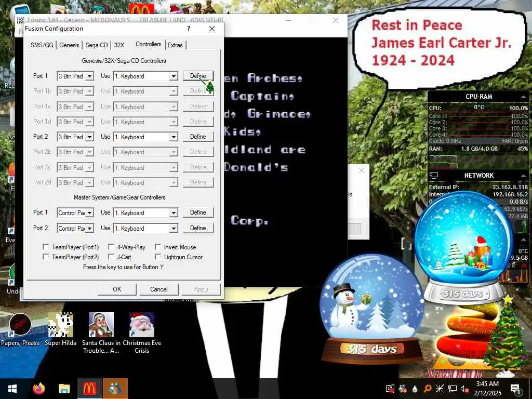Click the Fusion Configuration help question mark
This screenshot has width=532, height=399.
pos(189,29)
